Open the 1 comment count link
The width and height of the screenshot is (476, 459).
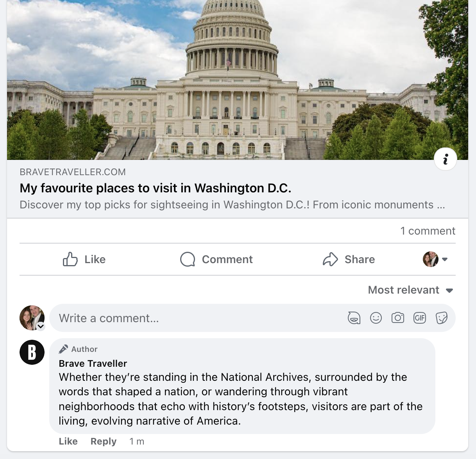(428, 231)
